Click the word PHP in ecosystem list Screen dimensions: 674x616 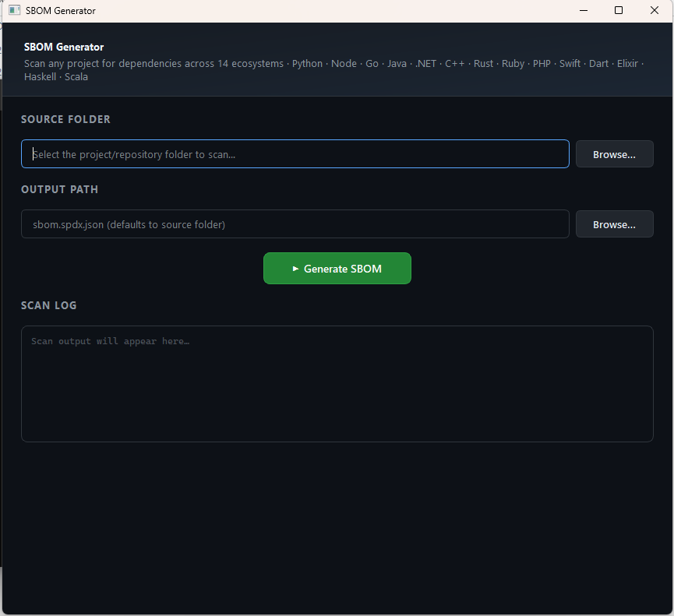point(542,64)
